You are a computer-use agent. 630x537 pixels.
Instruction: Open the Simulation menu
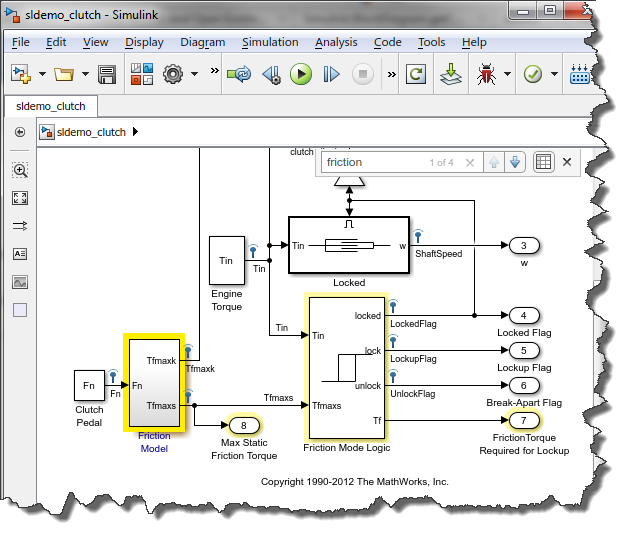(269, 42)
